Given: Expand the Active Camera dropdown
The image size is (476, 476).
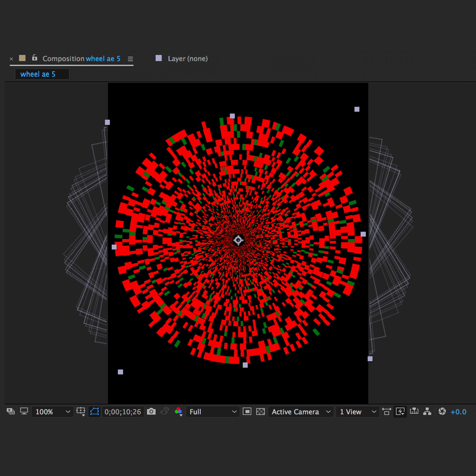Looking at the screenshot, I should (301, 412).
